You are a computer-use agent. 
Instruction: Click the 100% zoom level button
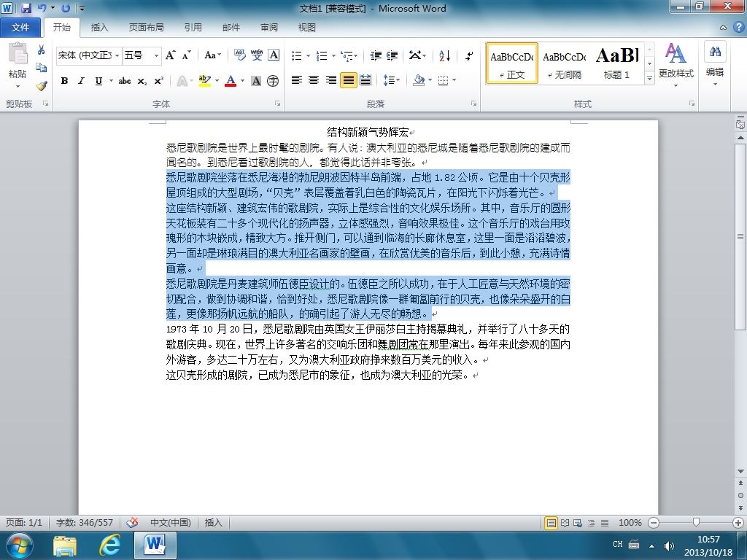[x=630, y=523]
